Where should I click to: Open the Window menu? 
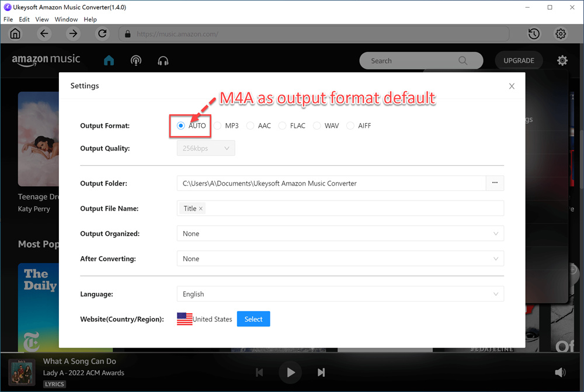click(x=67, y=19)
